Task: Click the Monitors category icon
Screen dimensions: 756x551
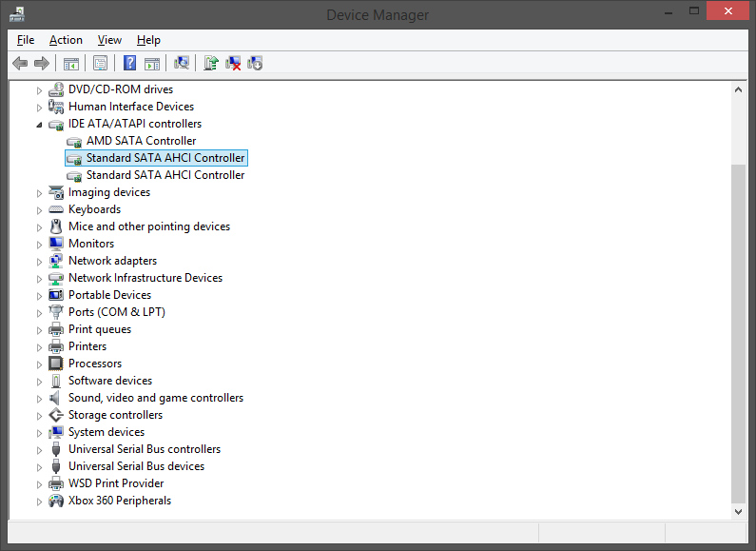Action: click(56, 244)
